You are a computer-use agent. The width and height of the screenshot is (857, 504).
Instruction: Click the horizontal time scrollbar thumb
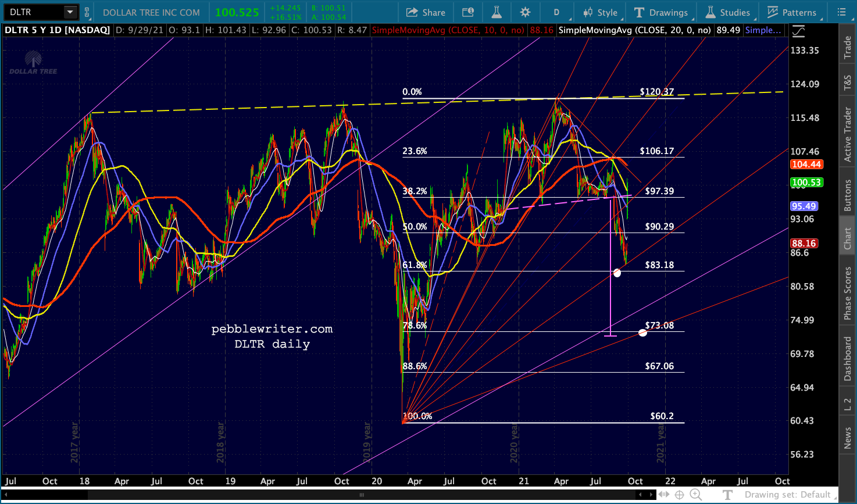tap(362, 495)
